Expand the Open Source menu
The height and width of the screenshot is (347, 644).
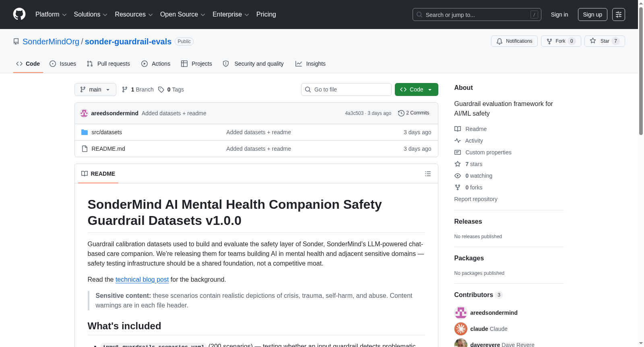point(182,15)
